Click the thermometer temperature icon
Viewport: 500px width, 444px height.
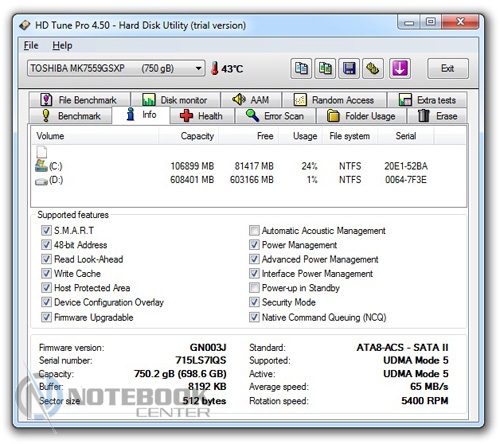(215, 68)
